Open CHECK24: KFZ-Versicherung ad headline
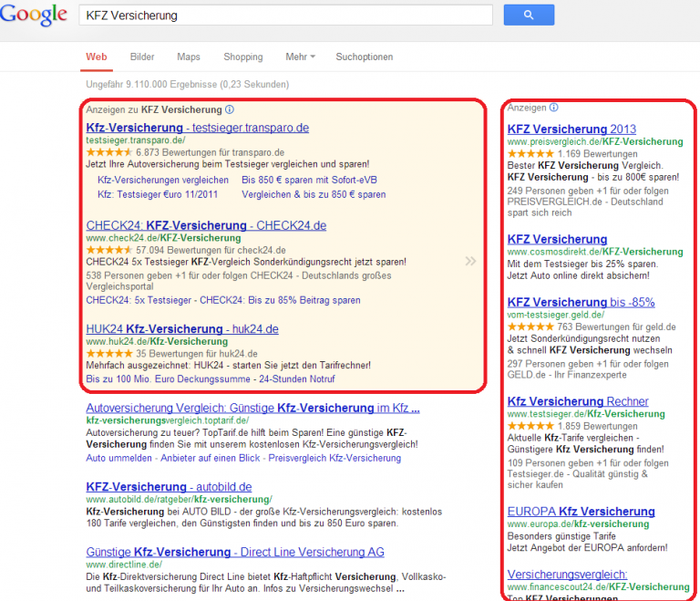This screenshot has height=601, width=700. tap(206, 225)
